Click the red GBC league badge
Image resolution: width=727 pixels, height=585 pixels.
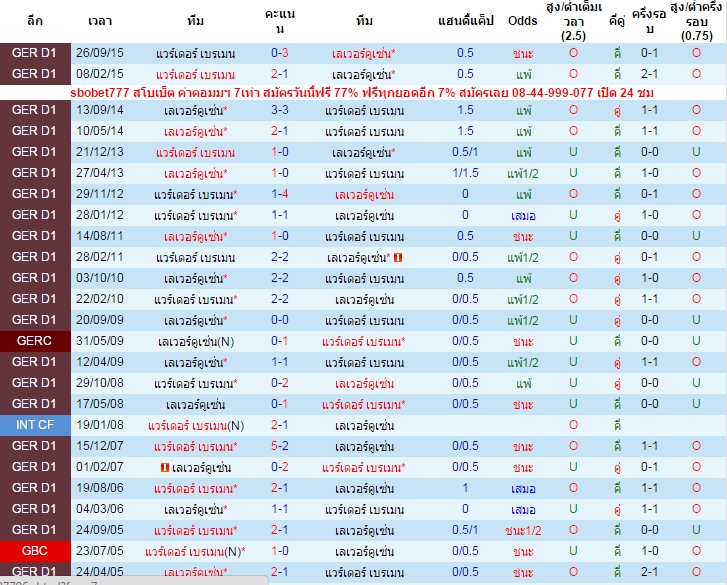(35, 551)
